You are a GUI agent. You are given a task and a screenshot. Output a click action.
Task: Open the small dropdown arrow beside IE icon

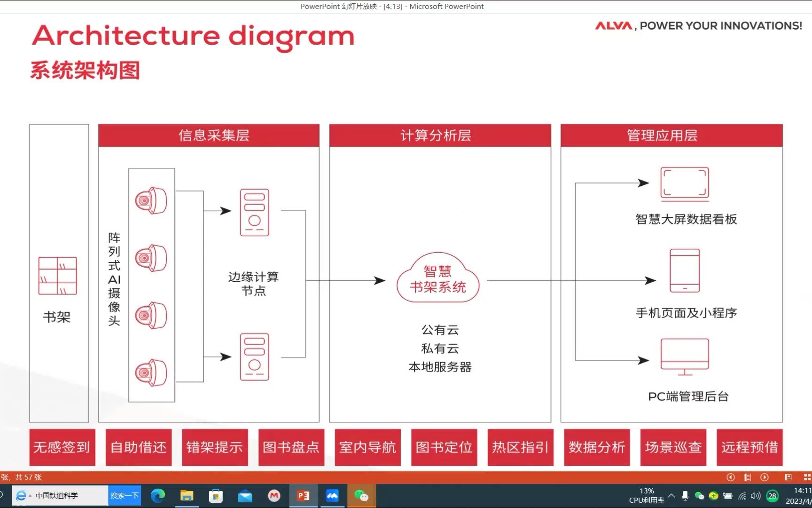(30, 496)
